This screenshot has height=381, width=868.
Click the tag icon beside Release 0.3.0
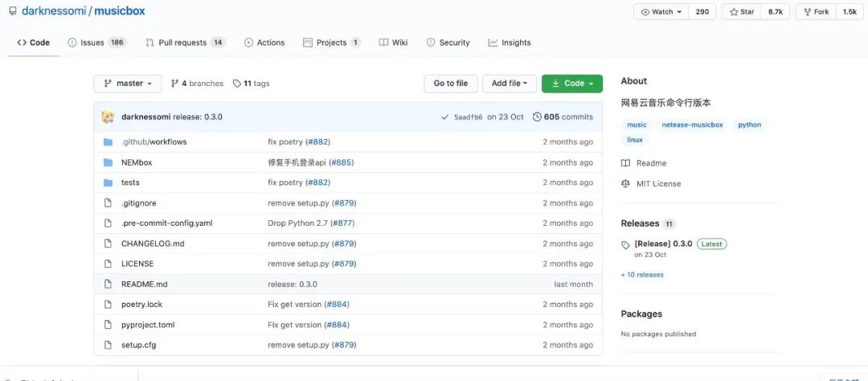[x=625, y=245]
